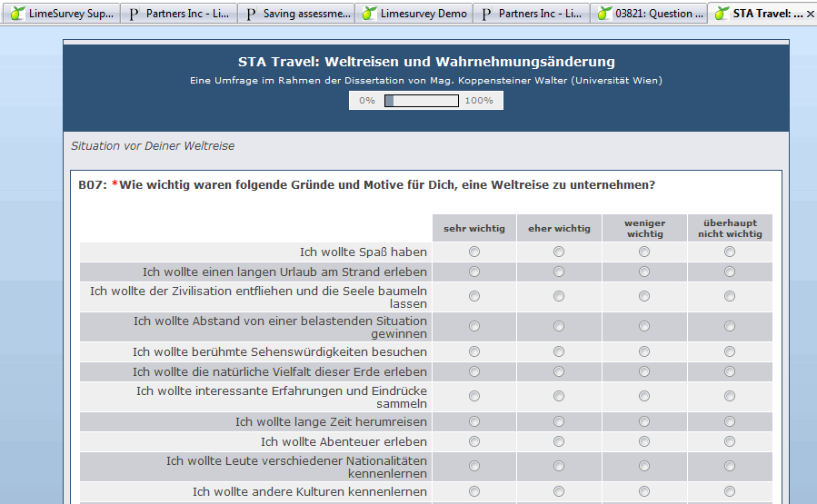Click the lime favicon on STA Travel tab
This screenshot has width=817, height=504.
pos(722,14)
